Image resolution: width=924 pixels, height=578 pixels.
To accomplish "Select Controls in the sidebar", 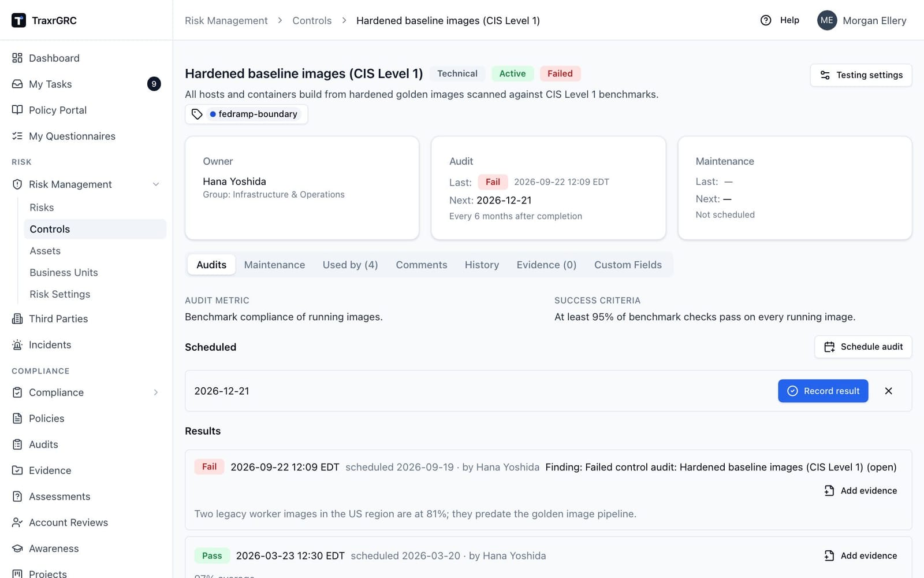I will [95, 229].
